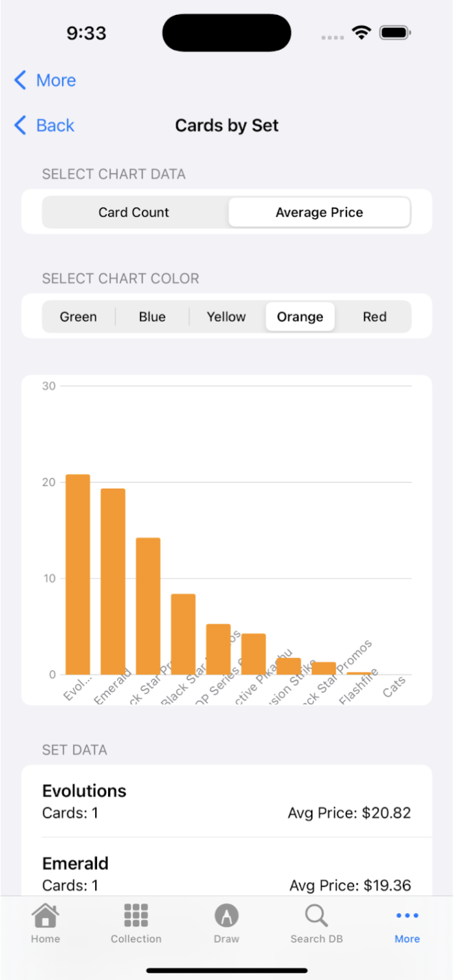Open the Evolutions set row
457x980 pixels.
coord(227,801)
